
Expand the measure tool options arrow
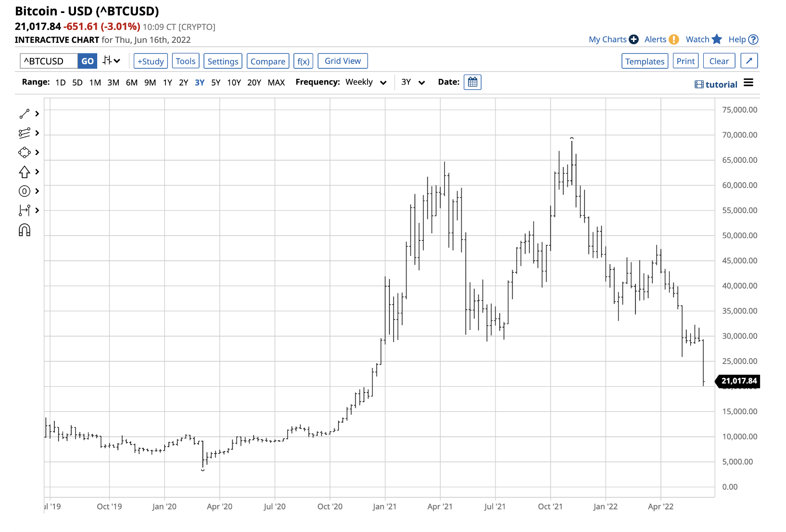click(x=37, y=210)
